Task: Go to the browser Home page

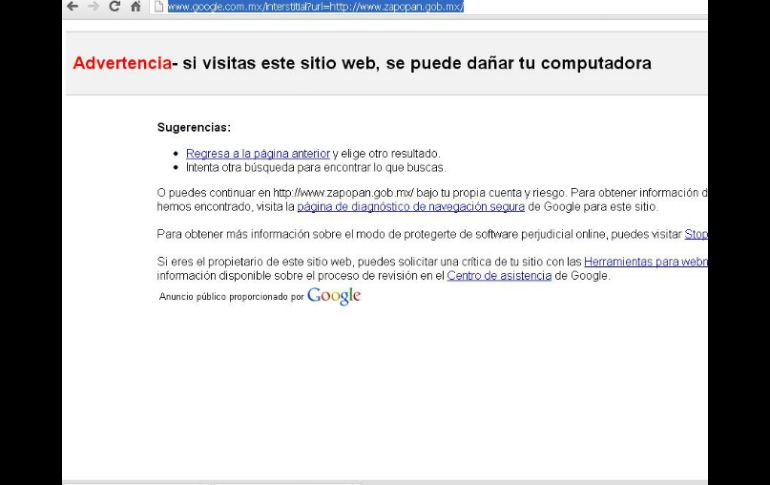Action: click(x=134, y=7)
